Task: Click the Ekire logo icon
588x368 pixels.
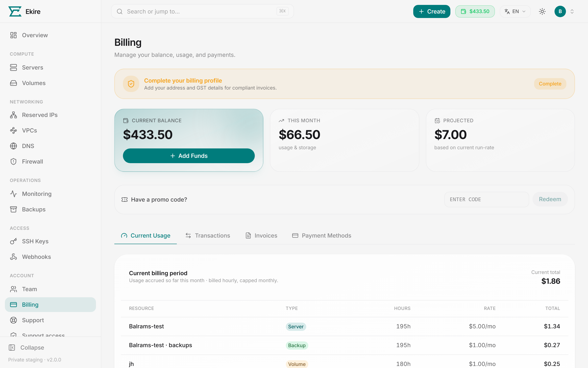Action: click(15, 11)
